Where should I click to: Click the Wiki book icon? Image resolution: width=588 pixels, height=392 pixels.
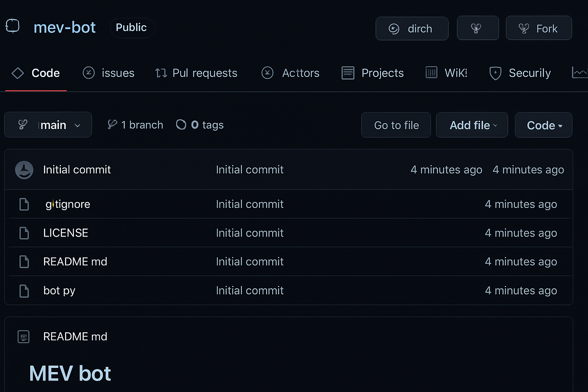pos(431,73)
